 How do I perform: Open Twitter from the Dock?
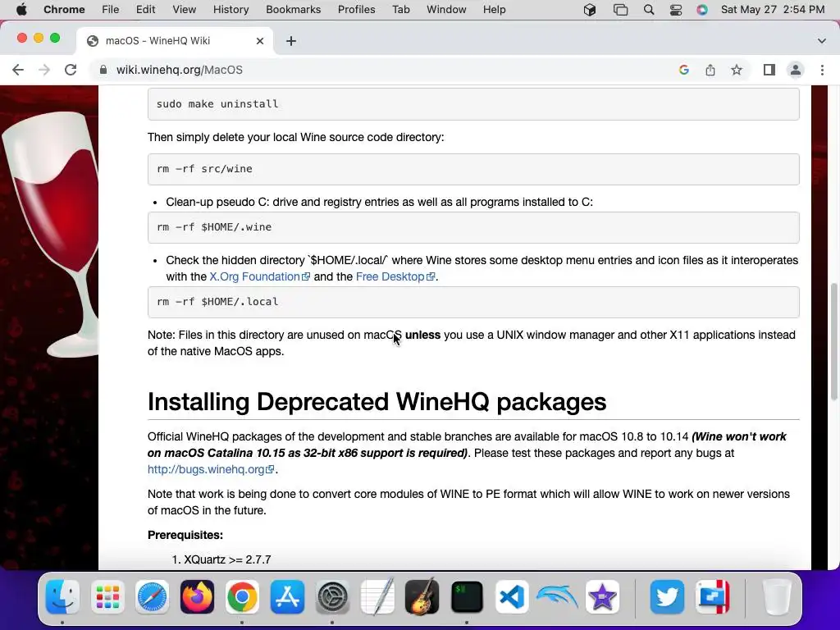(x=667, y=597)
